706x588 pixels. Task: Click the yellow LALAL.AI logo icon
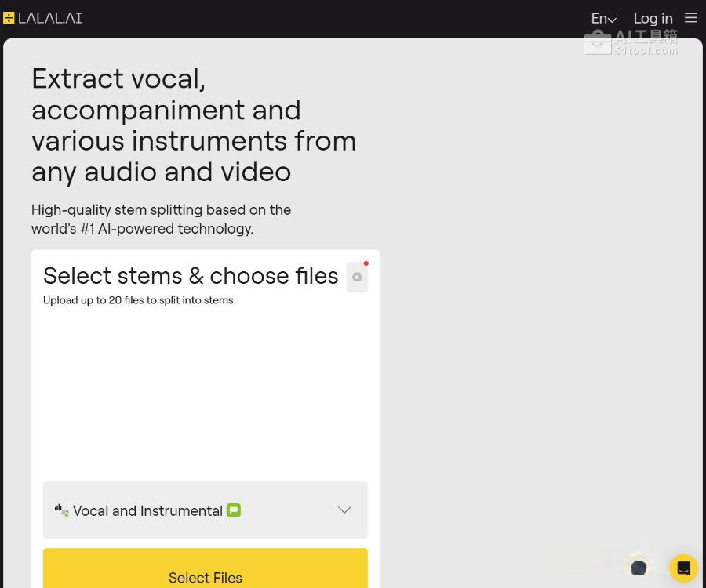tap(9, 18)
